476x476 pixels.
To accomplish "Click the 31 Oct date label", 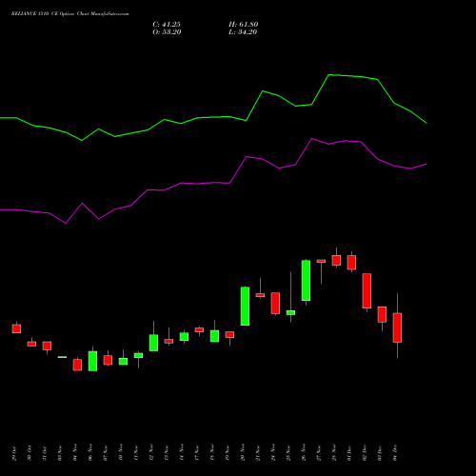I will pos(45,453).
